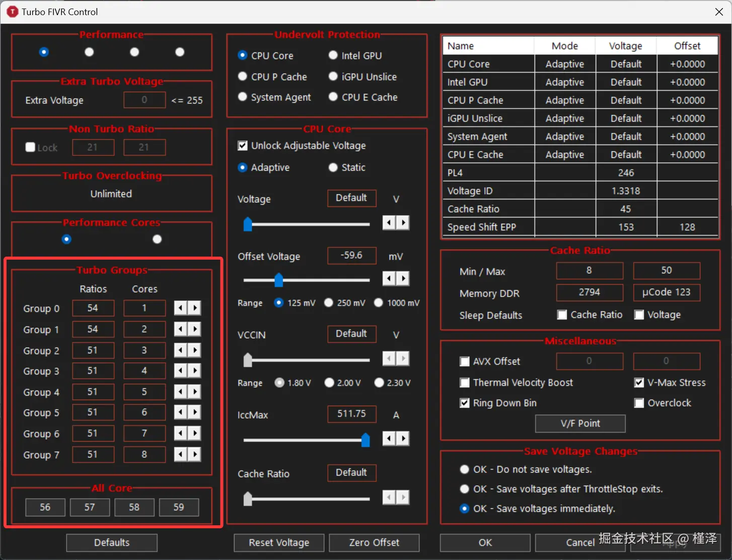The width and height of the screenshot is (732, 560).
Task: Click IccMax value field 511.75
Action: click(x=351, y=414)
